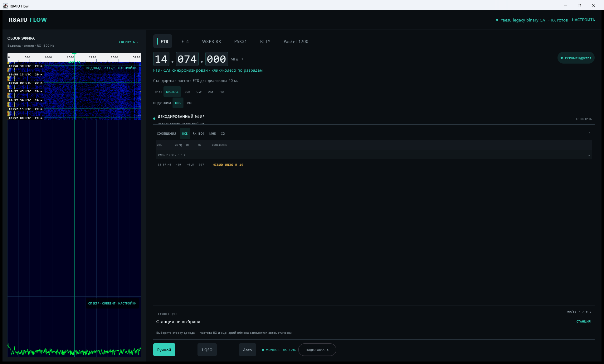This screenshot has height=364, width=604.
Task: Click the MONITOR status indicator
Action: pyautogui.click(x=270, y=350)
